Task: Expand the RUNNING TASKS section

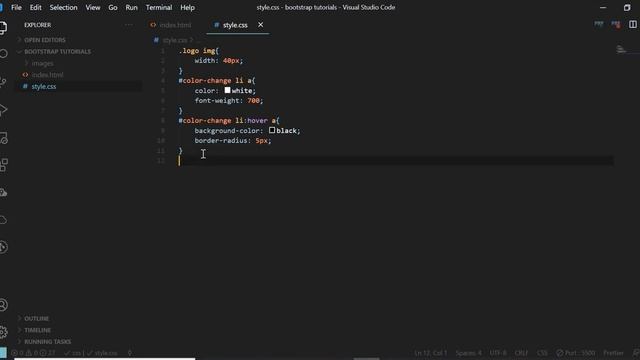Action: coord(47,342)
